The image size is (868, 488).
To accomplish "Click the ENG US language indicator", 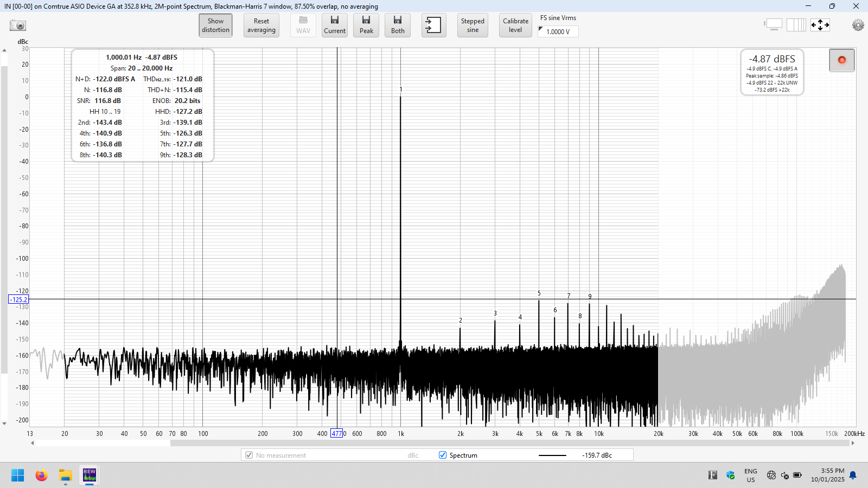I will pyautogui.click(x=751, y=476).
